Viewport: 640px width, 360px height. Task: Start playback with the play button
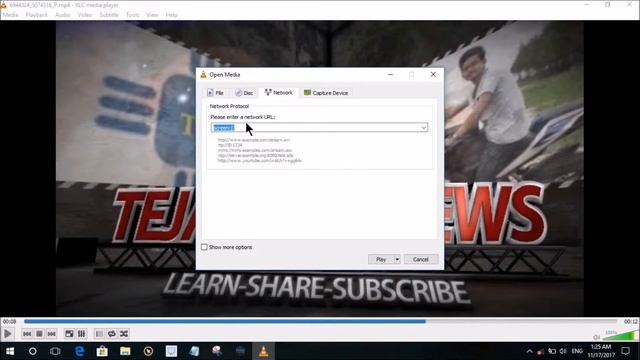point(7,334)
